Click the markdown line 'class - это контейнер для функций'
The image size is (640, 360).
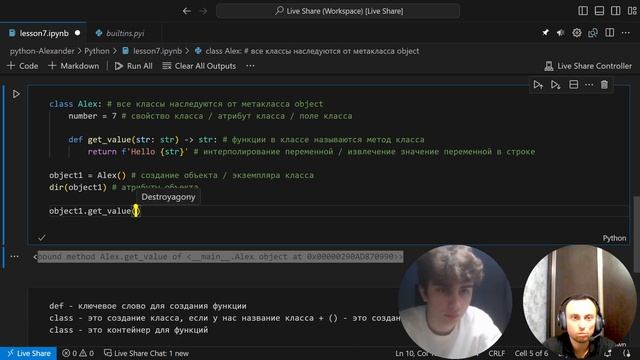pos(129,330)
